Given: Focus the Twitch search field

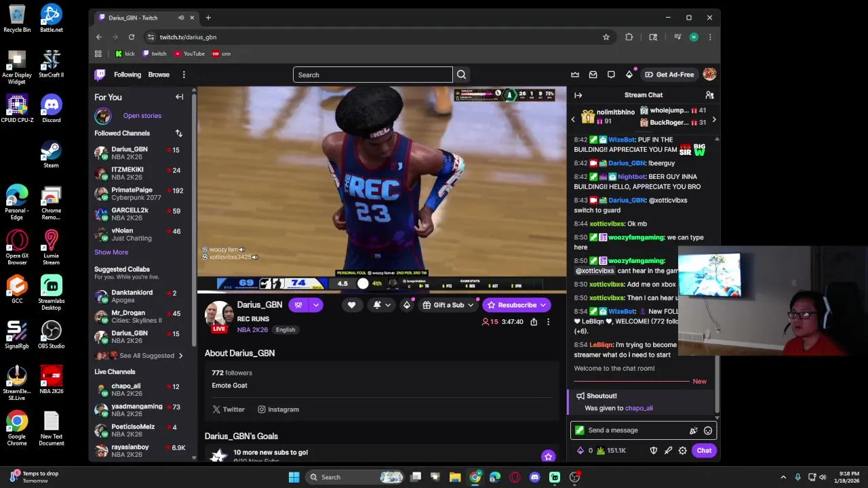Looking at the screenshot, I should coord(372,75).
